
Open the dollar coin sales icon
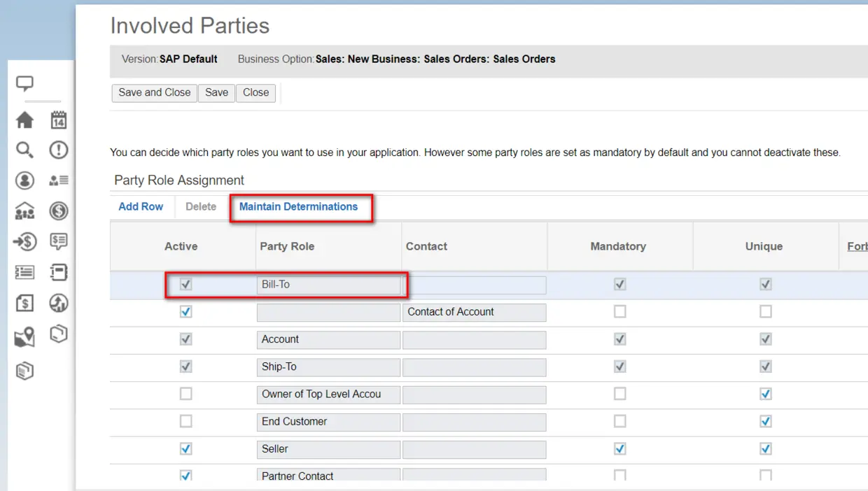[x=59, y=211]
